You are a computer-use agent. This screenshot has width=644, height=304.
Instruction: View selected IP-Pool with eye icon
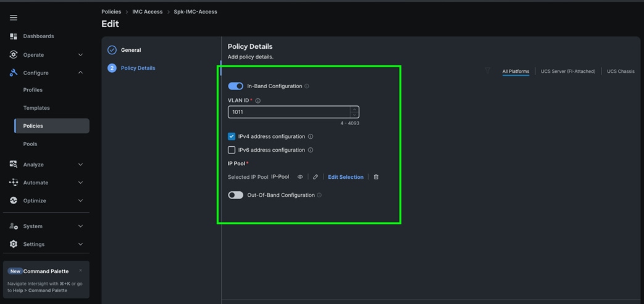tap(300, 177)
